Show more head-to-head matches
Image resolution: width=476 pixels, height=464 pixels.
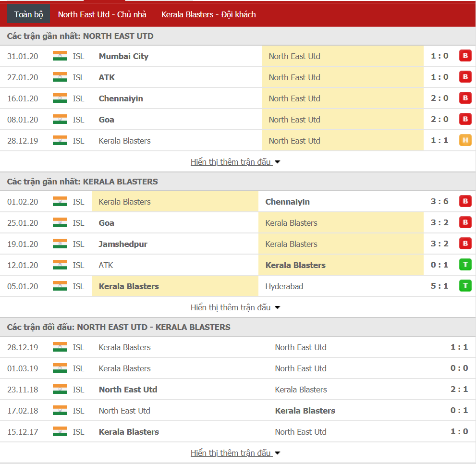(x=235, y=453)
